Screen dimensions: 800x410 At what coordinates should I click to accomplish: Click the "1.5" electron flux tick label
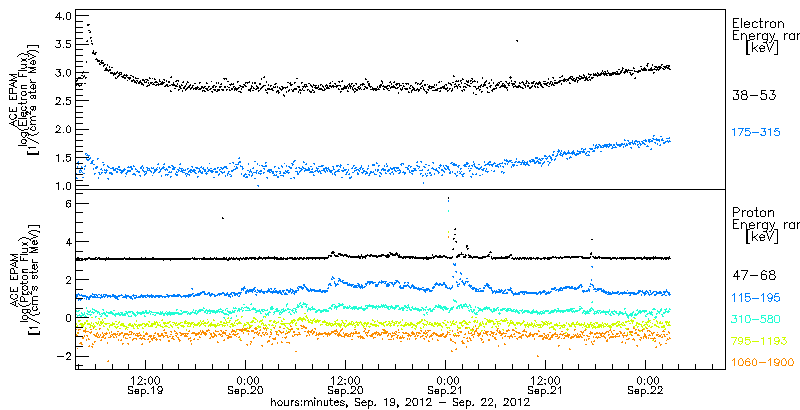click(62, 158)
